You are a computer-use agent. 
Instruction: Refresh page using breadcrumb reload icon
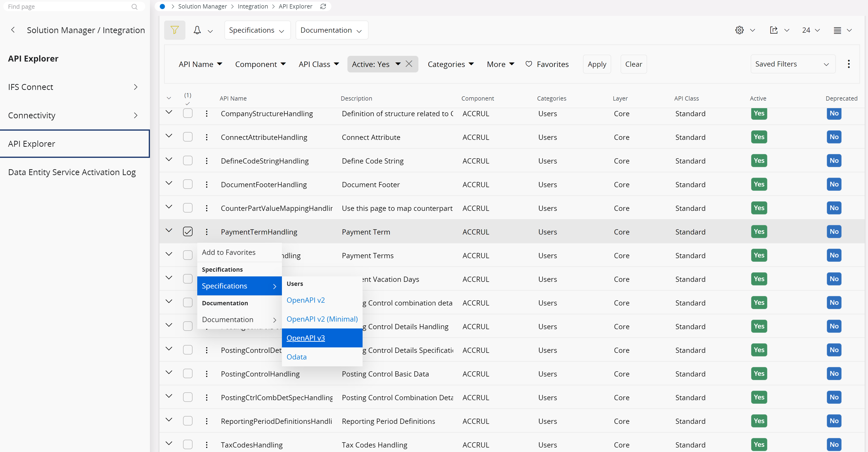[x=323, y=6]
